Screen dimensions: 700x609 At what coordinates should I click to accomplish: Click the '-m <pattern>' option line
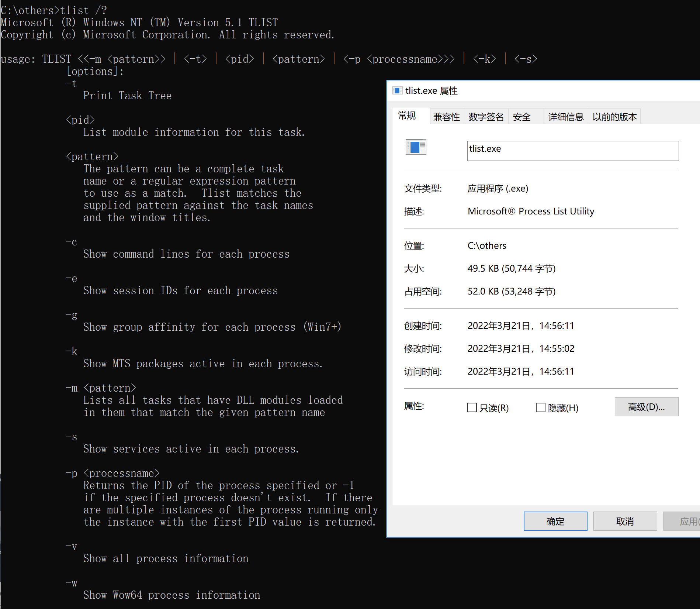(101, 388)
